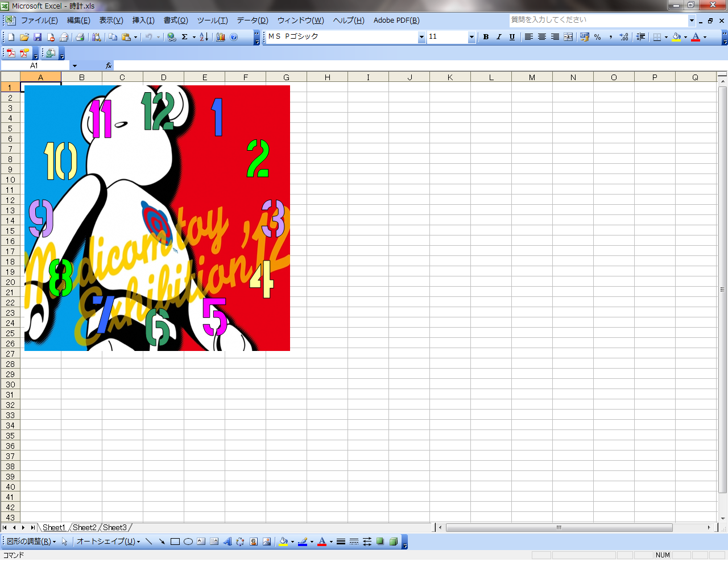This screenshot has height=562, width=728.
Task: Open the ファイル(F) menu
Action: 39,20
